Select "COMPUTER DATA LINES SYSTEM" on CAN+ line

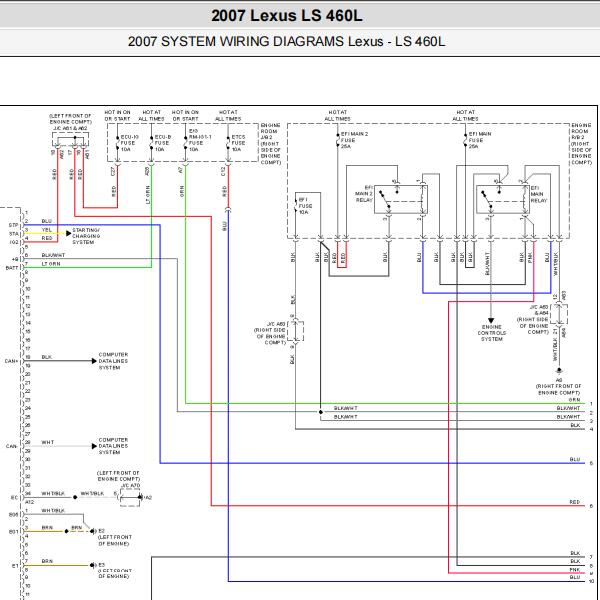pyautogui.click(x=113, y=361)
